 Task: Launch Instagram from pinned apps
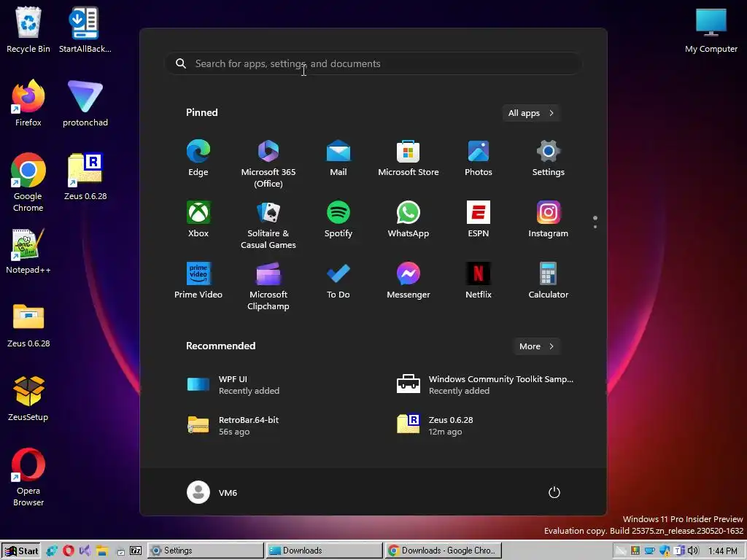click(x=549, y=219)
